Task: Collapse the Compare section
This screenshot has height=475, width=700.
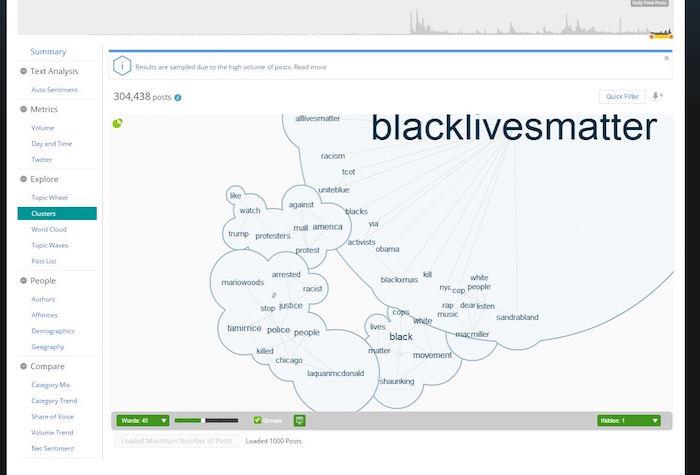Action: (23, 366)
